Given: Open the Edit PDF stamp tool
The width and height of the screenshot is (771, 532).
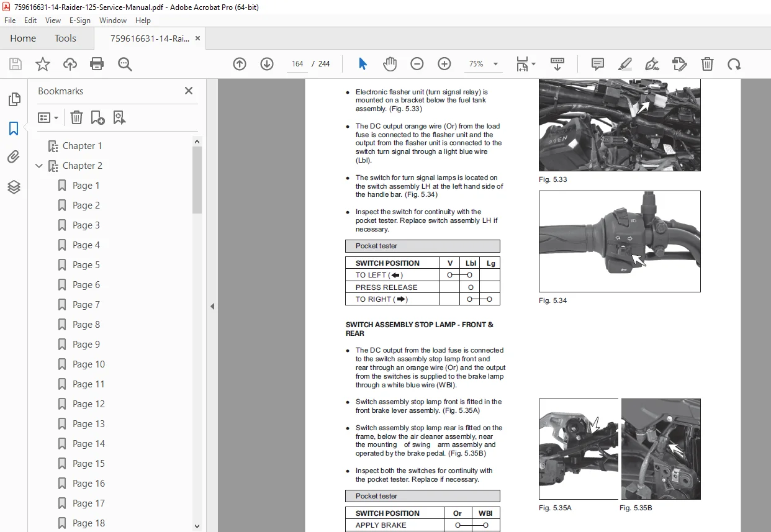Looking at the screenshot, I should pyautogui.click(x=680, y=64).
